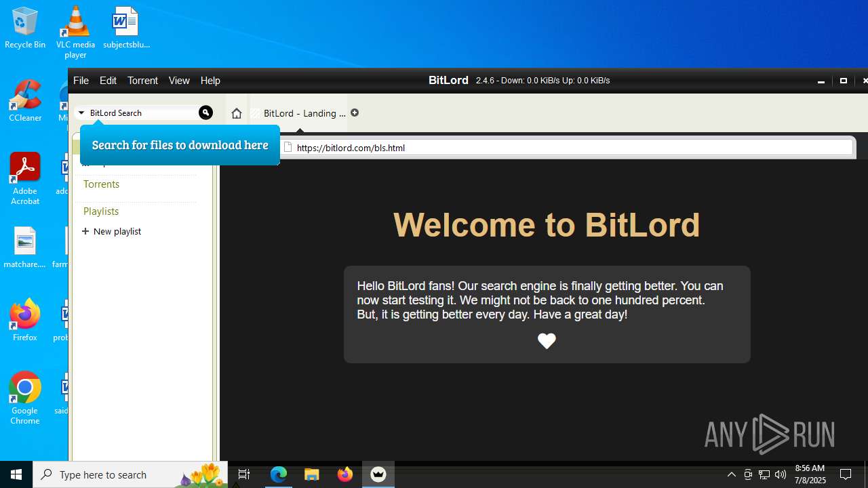
Task: Open the View menu
Action: coord(179,80)
